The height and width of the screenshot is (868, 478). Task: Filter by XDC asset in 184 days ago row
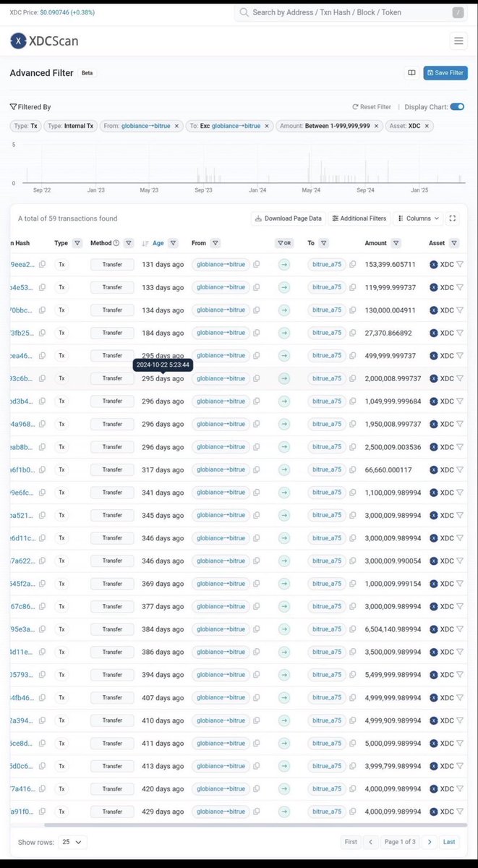[x=460, y=333]
